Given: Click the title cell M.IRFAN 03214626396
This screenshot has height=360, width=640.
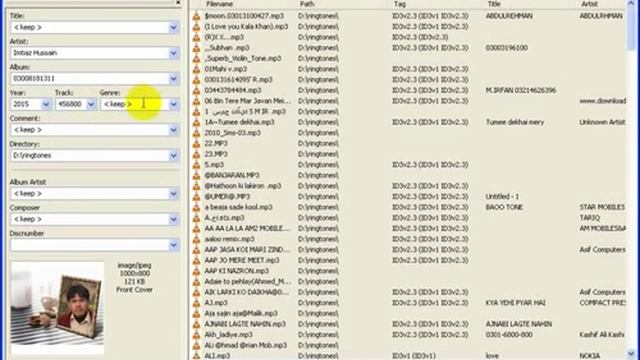Looking at the screenshot, I should (x=521, y=90).
